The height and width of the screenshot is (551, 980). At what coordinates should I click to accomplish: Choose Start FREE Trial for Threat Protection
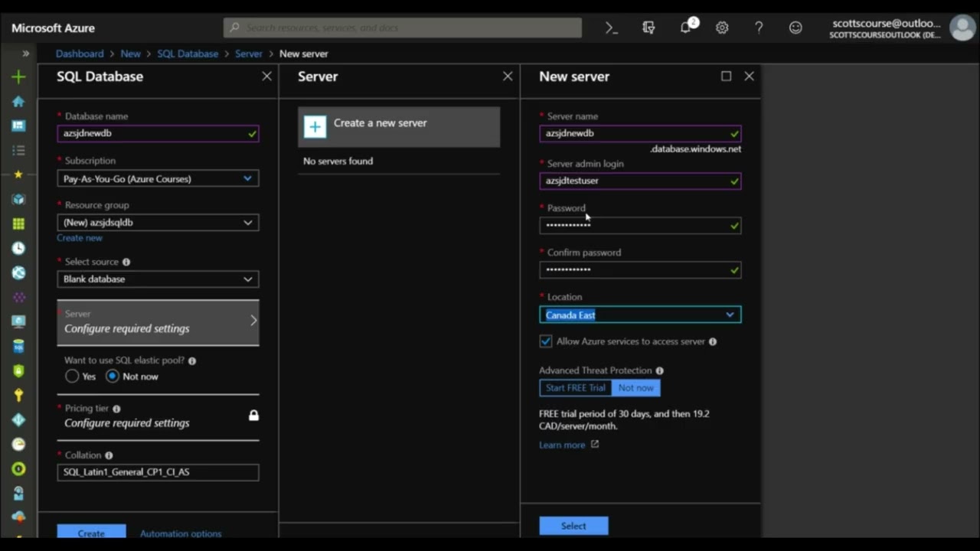click(576, 388)
